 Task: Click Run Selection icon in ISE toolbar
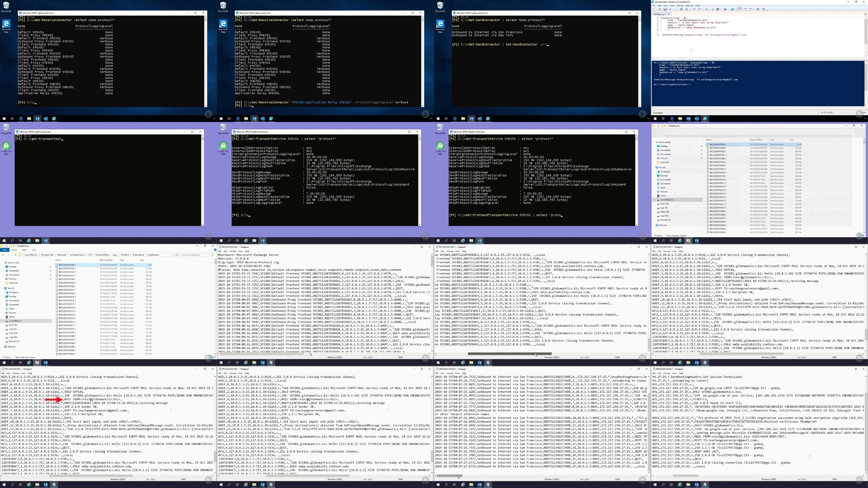click(x=712, y=9)
